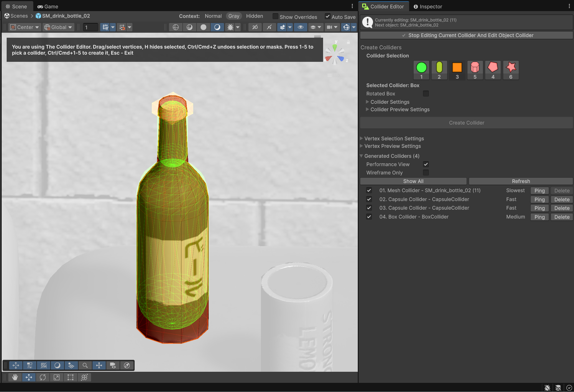Viewport: 574px width, 392px height.
Task: Enable the Rotated Box checkbox
Action: coord(426,94)
